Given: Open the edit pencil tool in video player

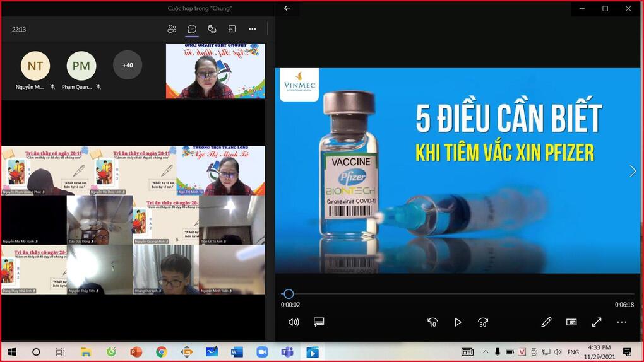Looking at the screenshot, I should pyautogui.click(x=546, y=322).
